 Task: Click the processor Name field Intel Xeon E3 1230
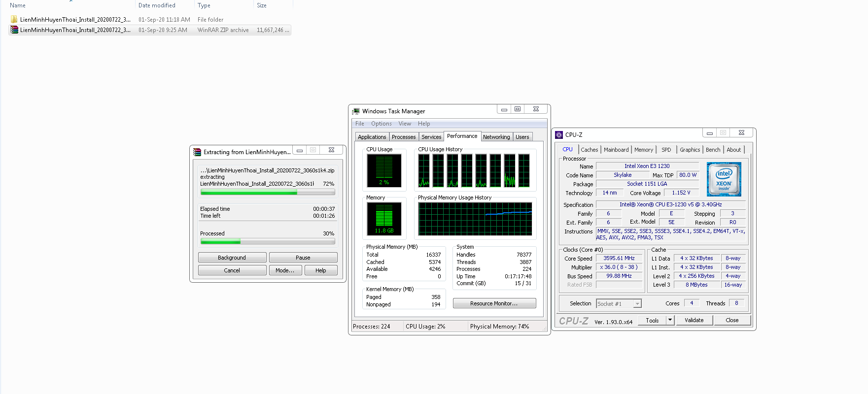tap(647, 166)
